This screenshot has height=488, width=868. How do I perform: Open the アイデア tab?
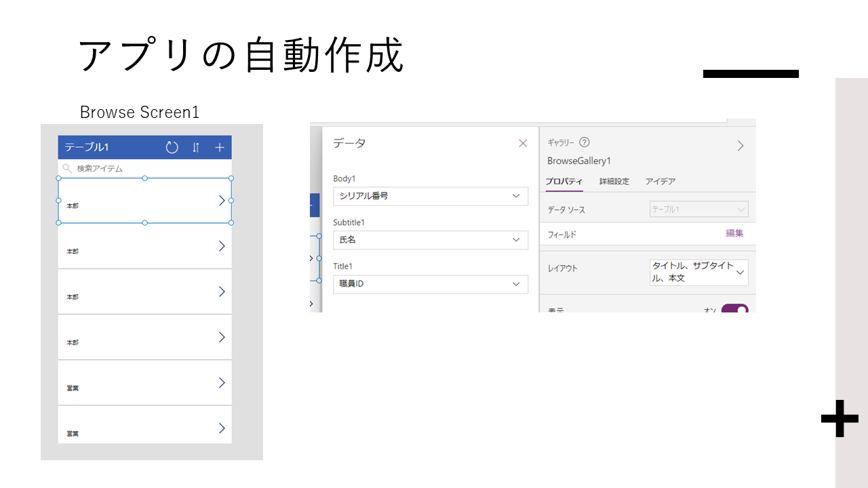(x=660, y=182)
